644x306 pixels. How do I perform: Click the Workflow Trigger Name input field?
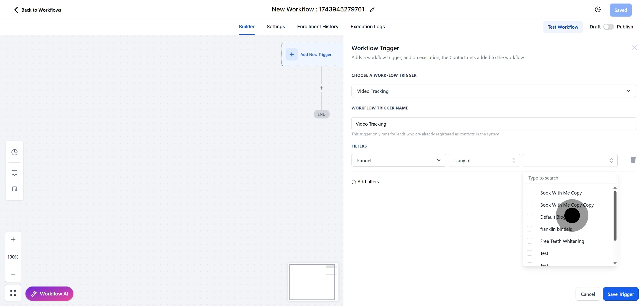coord(494,124)
